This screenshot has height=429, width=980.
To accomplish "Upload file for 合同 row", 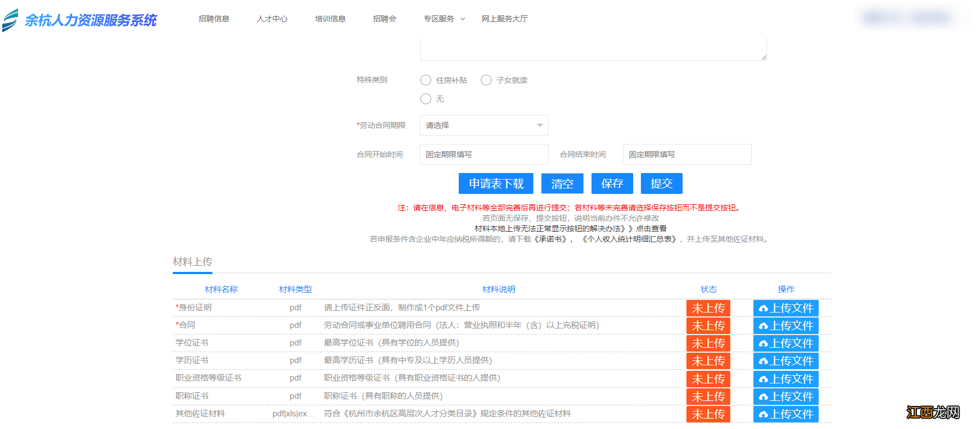I will coord(786,326).
